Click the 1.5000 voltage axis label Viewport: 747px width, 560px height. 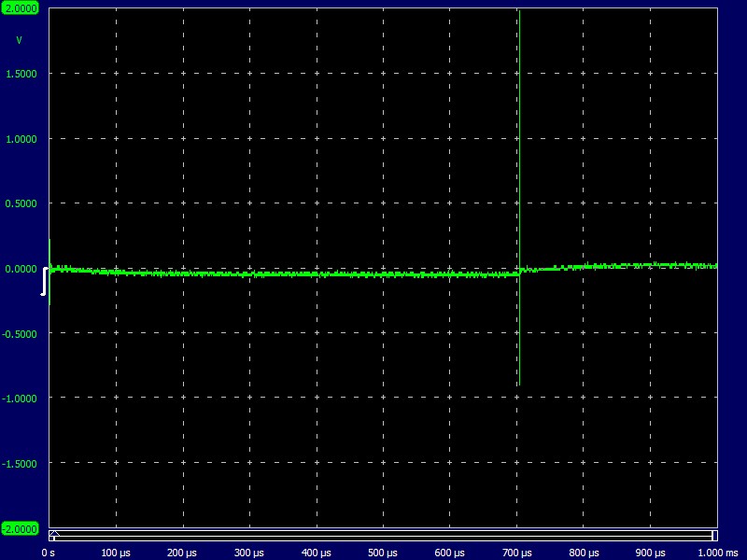21,74
